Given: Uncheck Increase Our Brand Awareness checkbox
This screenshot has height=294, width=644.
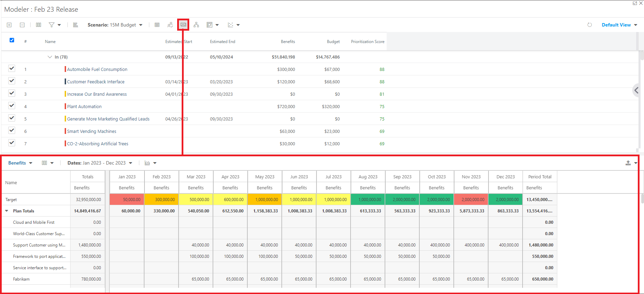Looking at the screenshot, I should coord(12,93).
